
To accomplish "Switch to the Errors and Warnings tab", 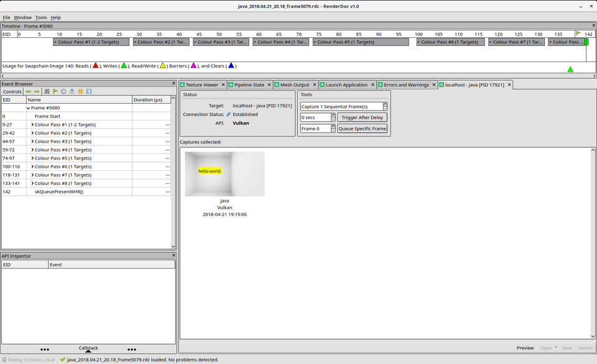I will pos(406,85).
